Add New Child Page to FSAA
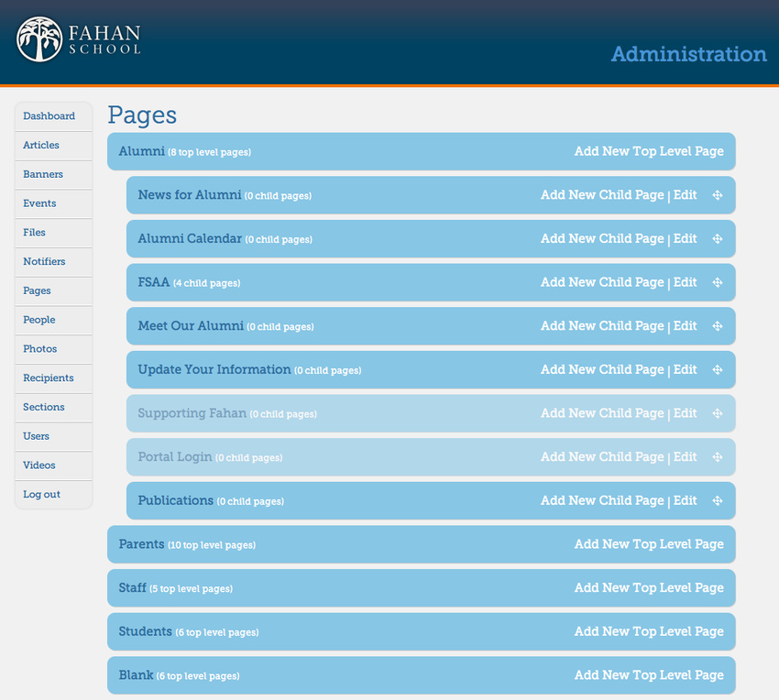The width and height of the screenshot is (779, 700). [602, 283]
